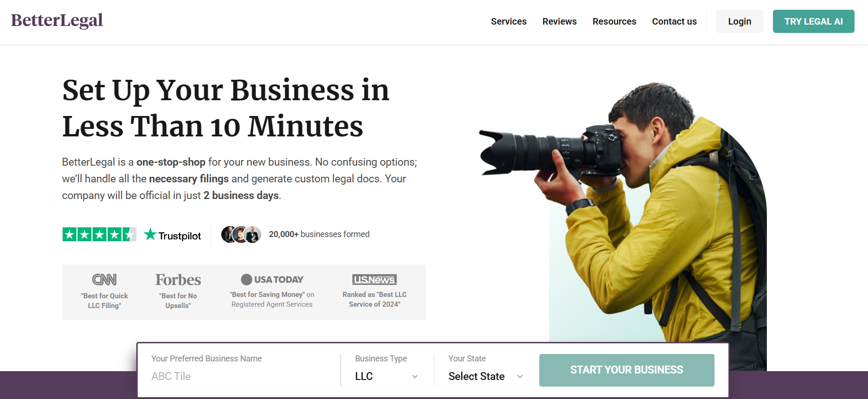Image resolution: width=868 pixels, height=399 pixels.
Task: Click the 'Set Up Your Business' headline
Action: click(x=226, y=108)
